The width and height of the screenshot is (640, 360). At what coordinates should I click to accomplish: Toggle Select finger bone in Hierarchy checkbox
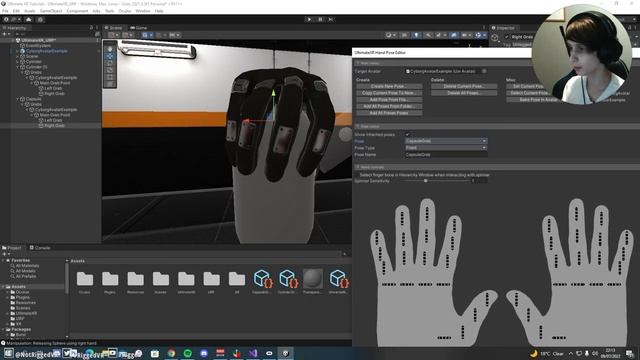[x=357, y=175]
